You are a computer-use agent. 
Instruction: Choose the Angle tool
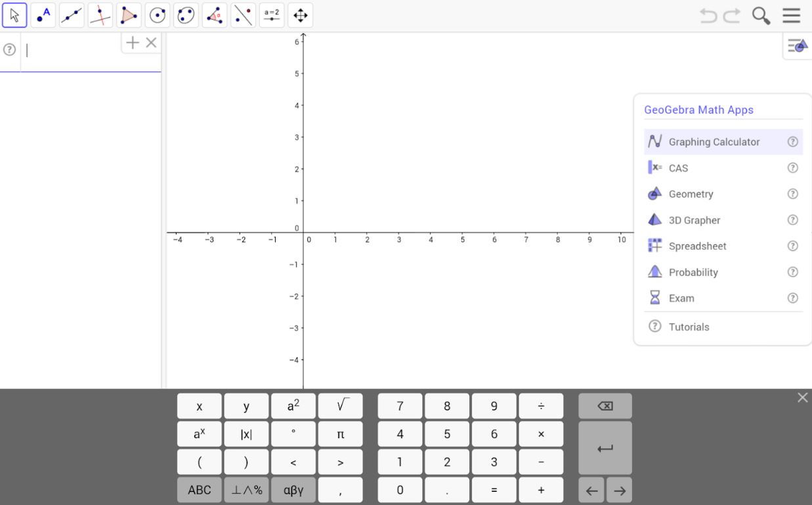215,15
